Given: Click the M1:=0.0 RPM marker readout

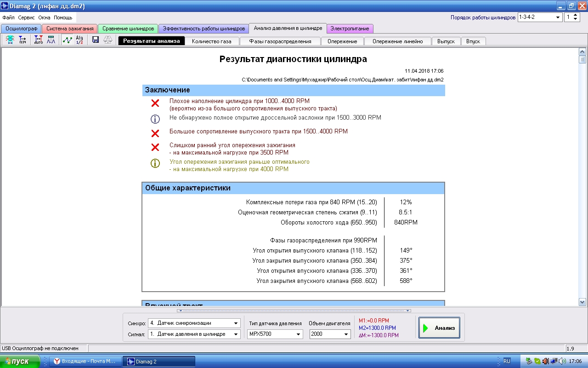Looking at the screenshot, I should point(373,321).
